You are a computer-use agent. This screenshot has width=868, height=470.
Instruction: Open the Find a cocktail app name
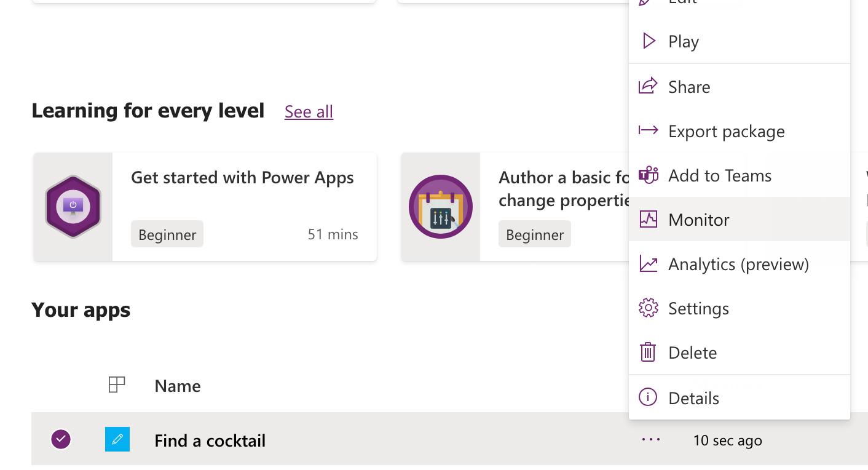tap(210, 440)
